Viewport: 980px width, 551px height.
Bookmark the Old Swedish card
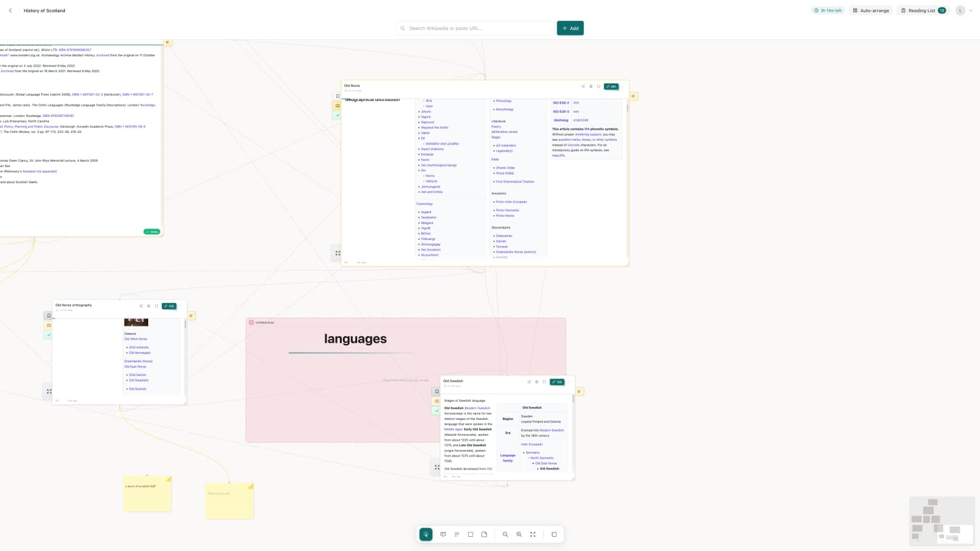[437, 391]
